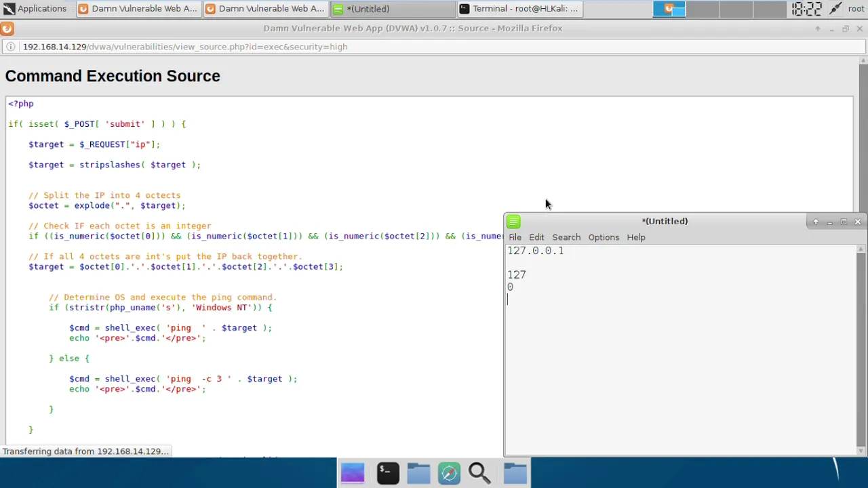This screenshot has width=868, height=488.
Task: Open the Options menu in Mousepad
Action: [604, 237]
